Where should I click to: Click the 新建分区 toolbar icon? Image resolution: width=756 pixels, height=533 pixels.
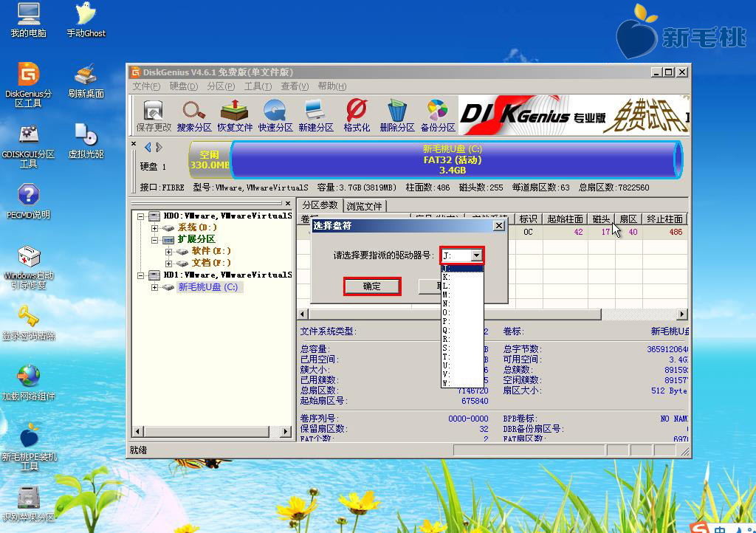point(316,116)
